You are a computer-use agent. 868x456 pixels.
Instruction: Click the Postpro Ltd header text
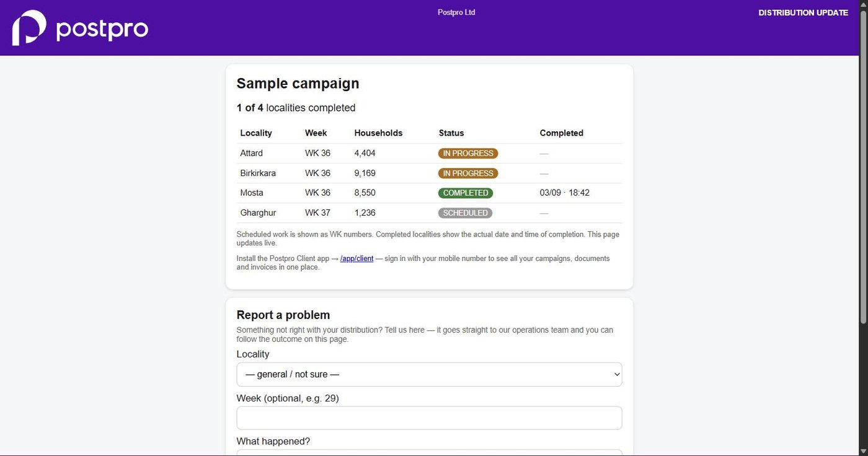click(456, 12)
